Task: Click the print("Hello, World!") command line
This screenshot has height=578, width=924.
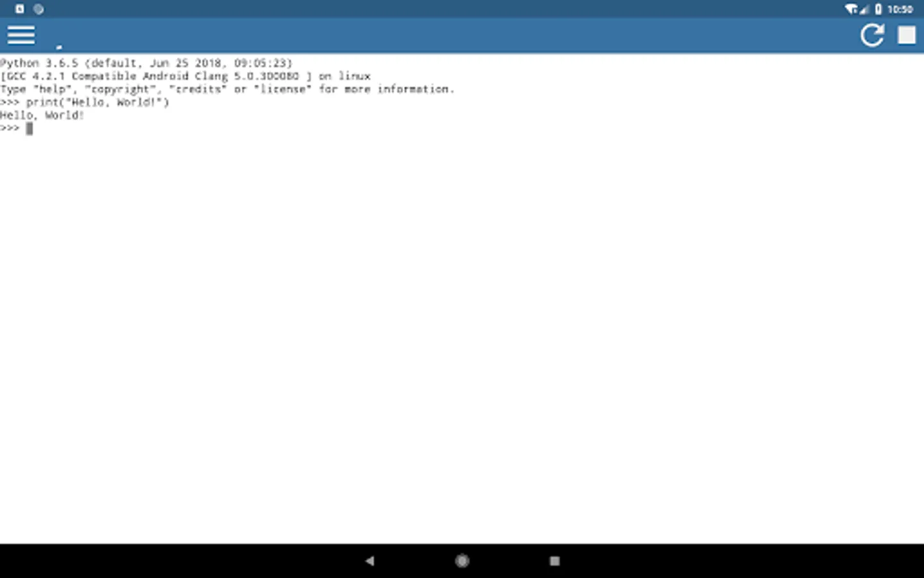Action: tap(85, 102)
